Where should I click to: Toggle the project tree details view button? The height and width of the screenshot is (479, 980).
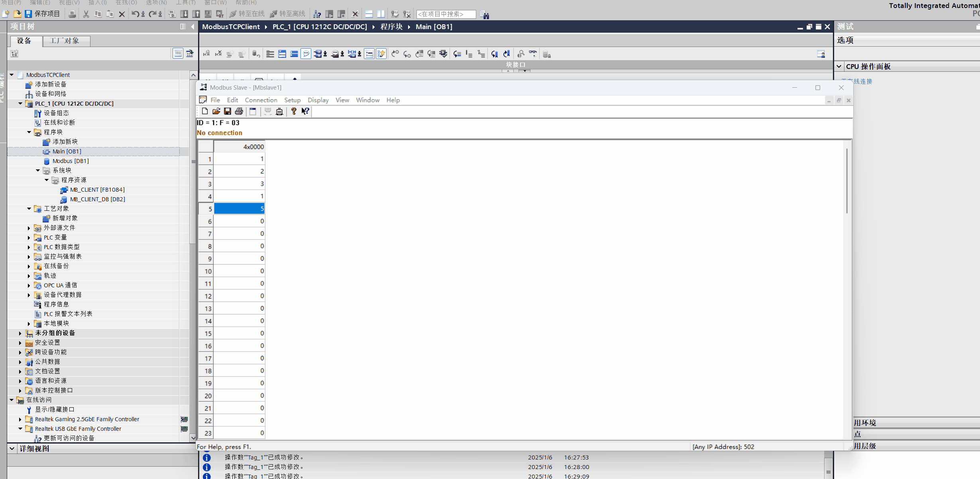178,53
